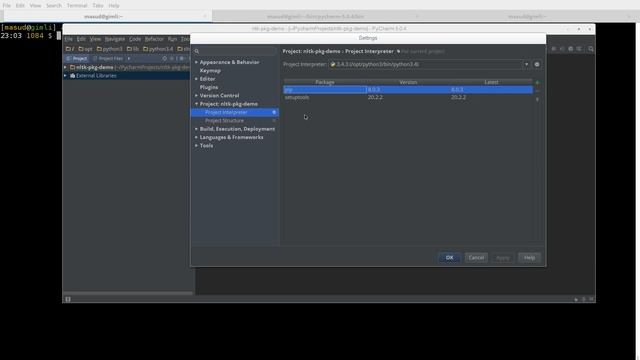Upgrade package with up arrow icon
This screenshot has height=360, width=640.
(537, 99)
